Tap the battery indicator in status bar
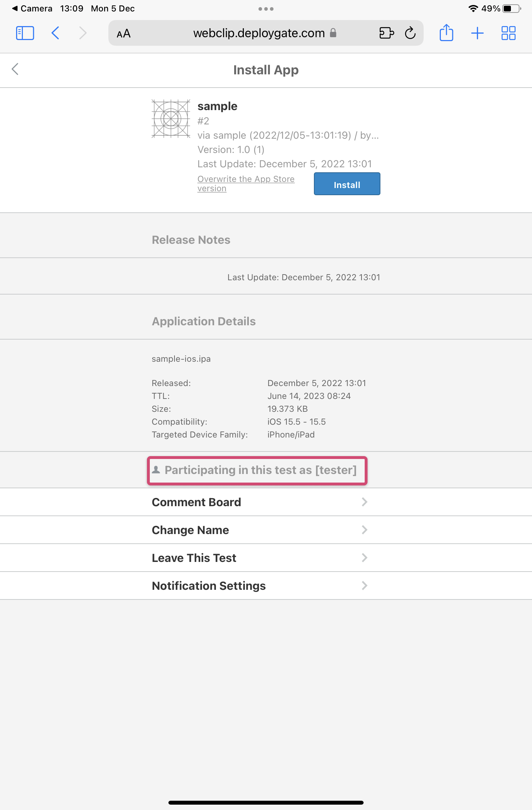The width and height of the screenshot is (532, 810). click(512, 9)
